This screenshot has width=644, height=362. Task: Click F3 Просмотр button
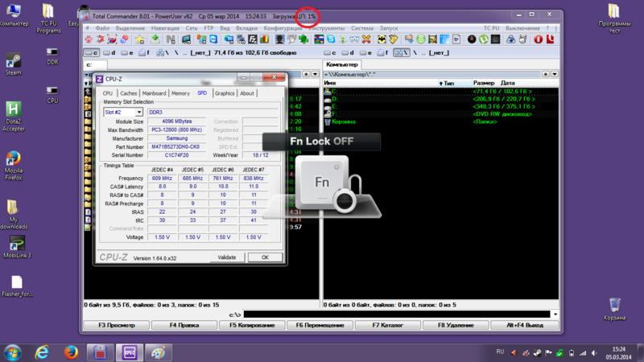(116, 325)
